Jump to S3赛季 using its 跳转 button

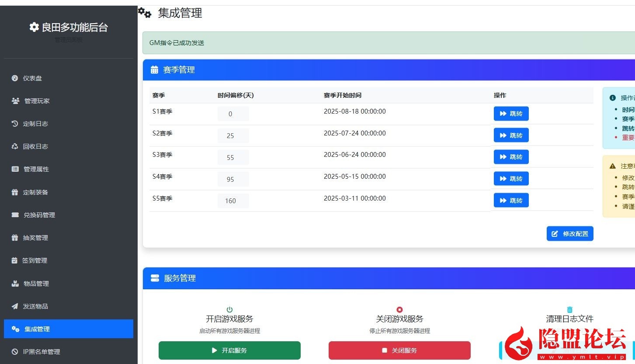[511, 157]
